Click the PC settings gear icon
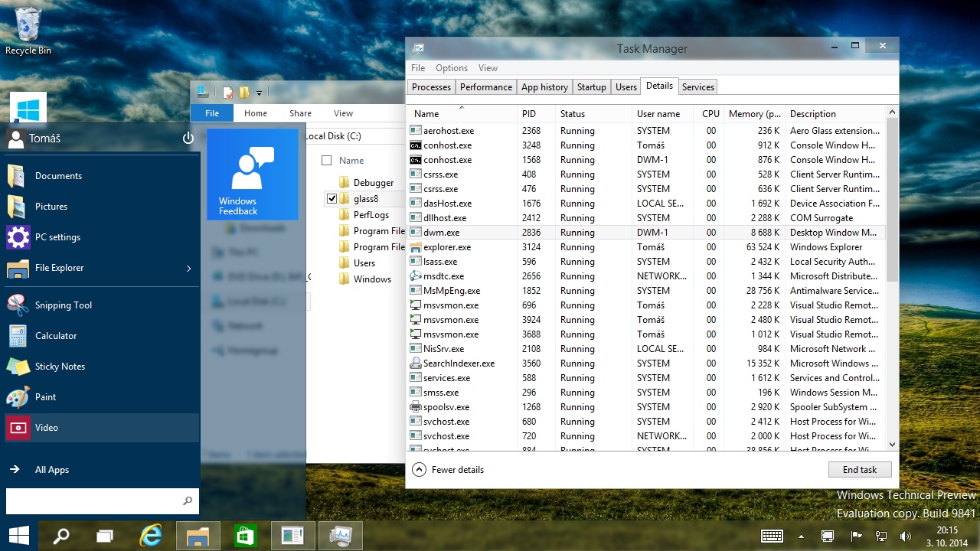Image resolution: width=980 pixels, height=551 pixels. pos(19,236)
